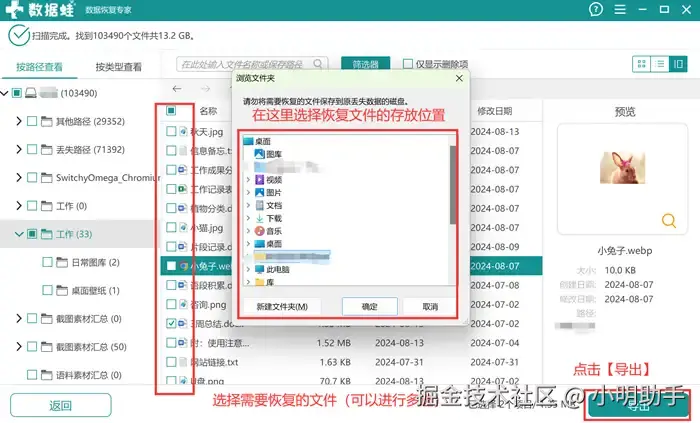Screen dimensions: 700x423
Task: Click the magnifier icon in the search box
Action: pyautogui.click(x=318, y=64)
